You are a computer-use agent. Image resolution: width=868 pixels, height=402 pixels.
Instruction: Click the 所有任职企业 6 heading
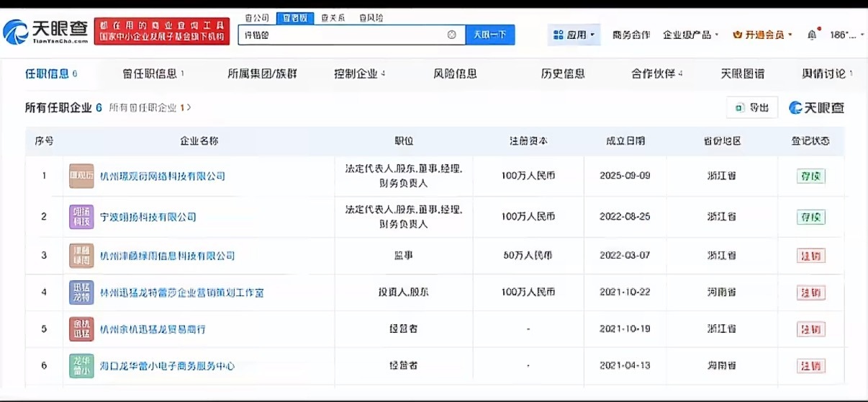63,107
